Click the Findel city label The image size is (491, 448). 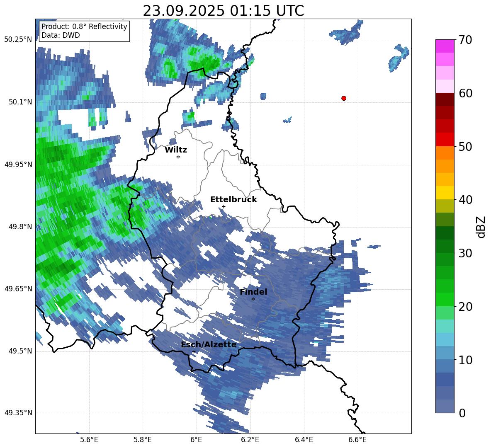tap(253, 292)
